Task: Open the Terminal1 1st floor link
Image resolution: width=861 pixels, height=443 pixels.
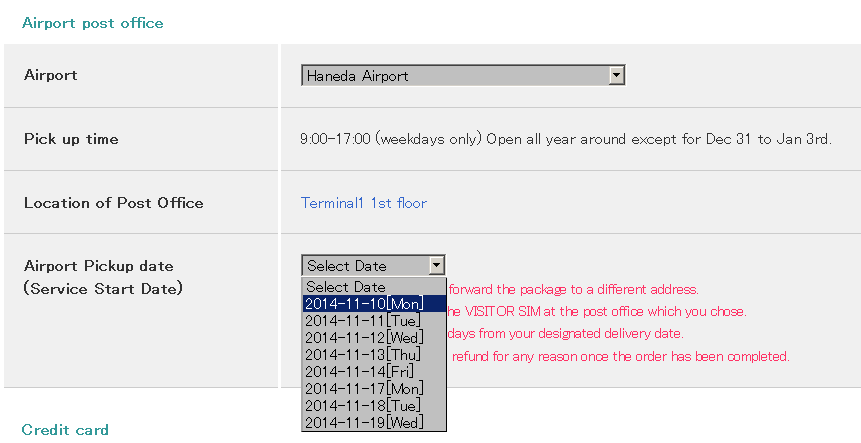Action: pyautogui.click(x=364, y=203)
